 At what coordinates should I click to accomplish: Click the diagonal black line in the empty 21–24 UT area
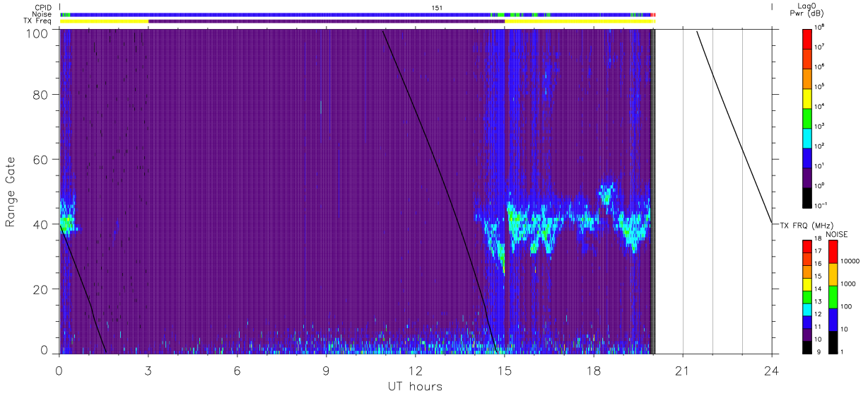click(x=734, y=127)
